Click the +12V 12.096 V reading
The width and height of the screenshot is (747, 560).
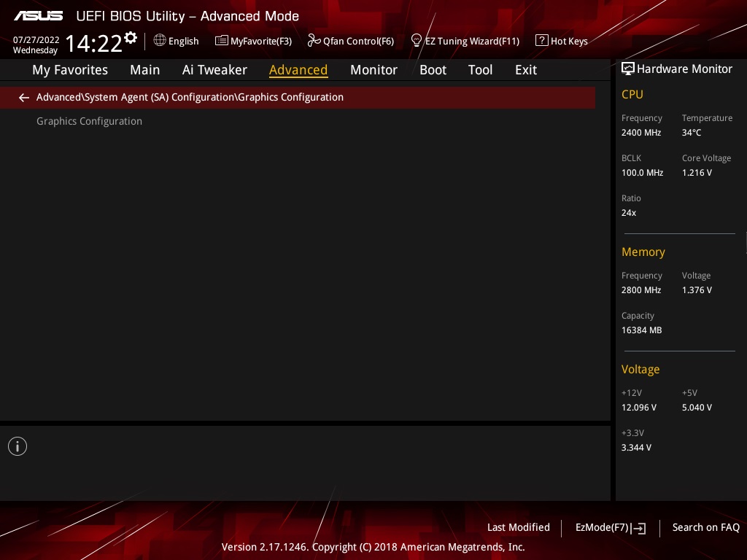(639, 408)
